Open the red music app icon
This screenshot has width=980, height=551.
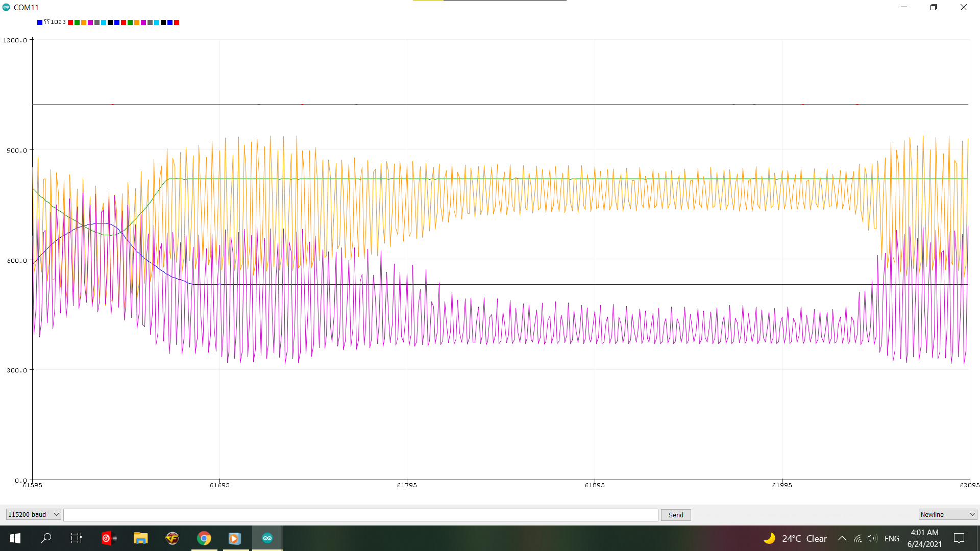pos(108,538)
